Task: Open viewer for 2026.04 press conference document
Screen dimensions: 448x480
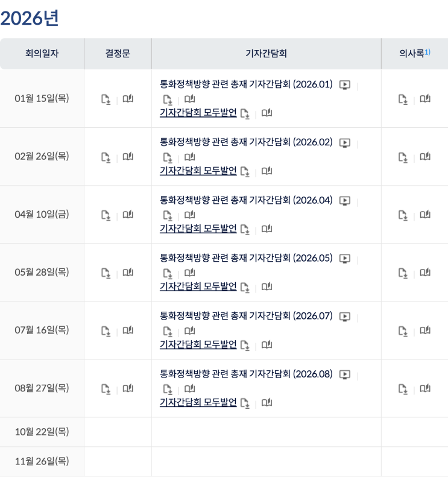Action: [190, 215]
